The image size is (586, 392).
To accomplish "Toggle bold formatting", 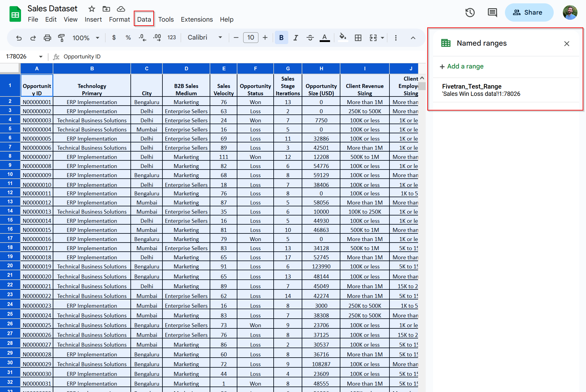I will [x=281, y=38].
